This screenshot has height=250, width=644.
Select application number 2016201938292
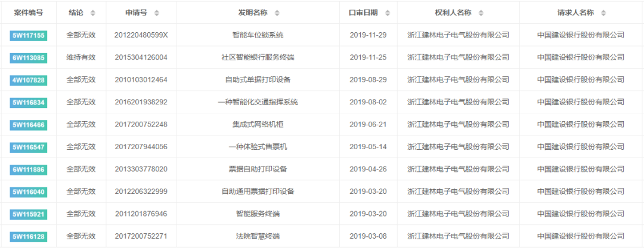[141, 102]
